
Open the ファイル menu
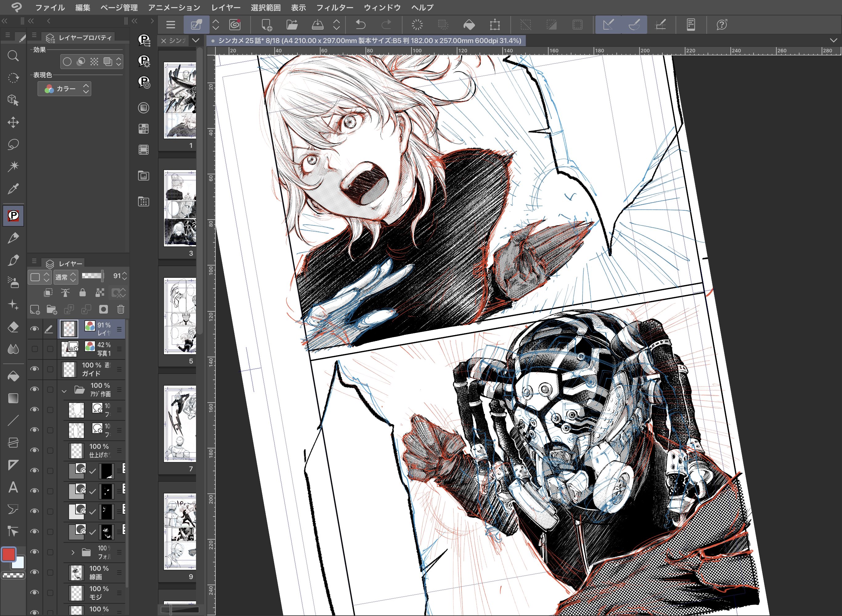click(x=50, y=7)
